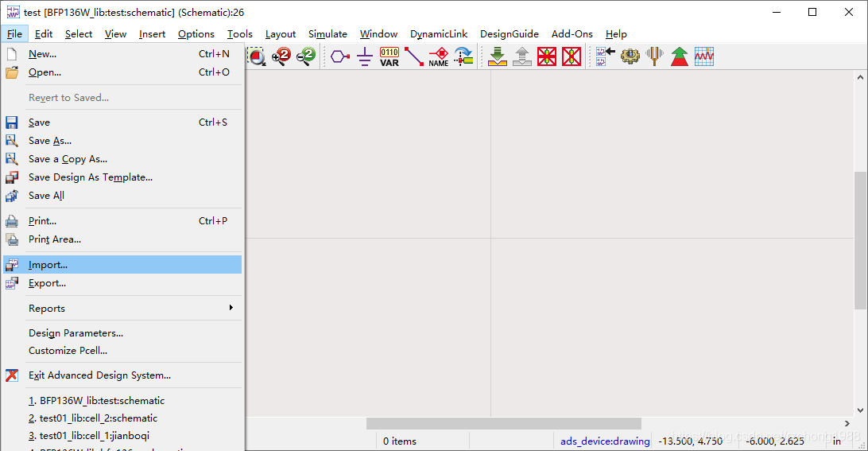The height and width of the screenshot is (451, 868).
Task: Open the View menu
Action: click(x=115, y=34)
